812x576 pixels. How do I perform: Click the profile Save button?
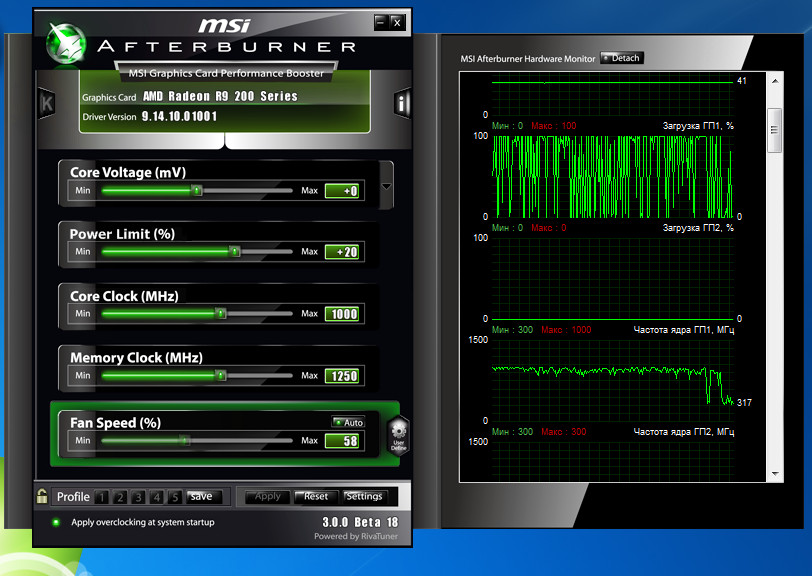click(x=204, y=497)
